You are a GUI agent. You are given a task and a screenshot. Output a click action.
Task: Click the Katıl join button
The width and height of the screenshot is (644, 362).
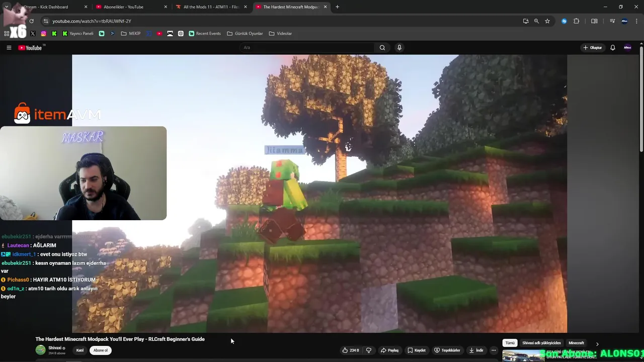[x=79, y=350]
